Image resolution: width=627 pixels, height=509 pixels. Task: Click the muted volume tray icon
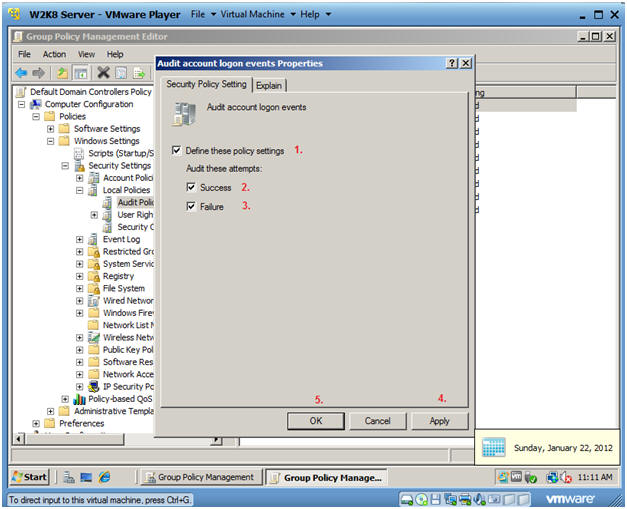coord(567,477)
